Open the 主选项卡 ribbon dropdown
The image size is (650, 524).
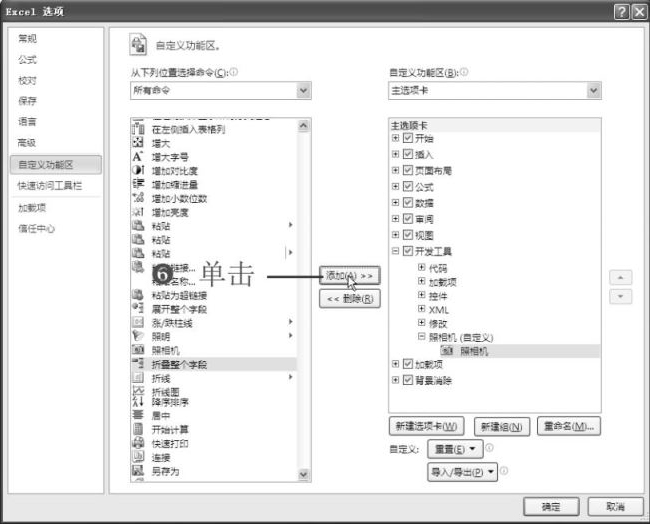point(594,90)
